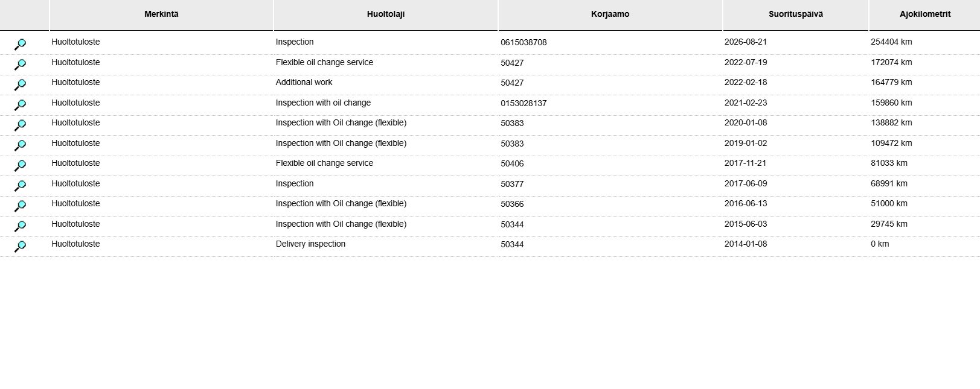This screenshot has width=980, height=389.
Task: Click Delivery inspection service type text
Action: 310,244
